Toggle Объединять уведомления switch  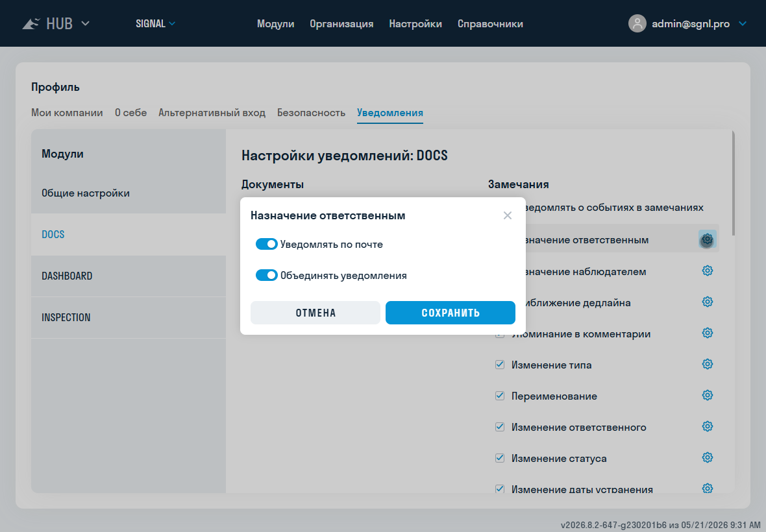tap(267, 275)
